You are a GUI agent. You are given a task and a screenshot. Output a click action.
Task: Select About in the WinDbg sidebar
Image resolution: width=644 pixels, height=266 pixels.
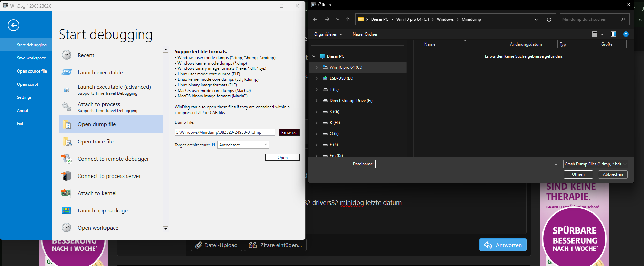(x=26, y=111)
